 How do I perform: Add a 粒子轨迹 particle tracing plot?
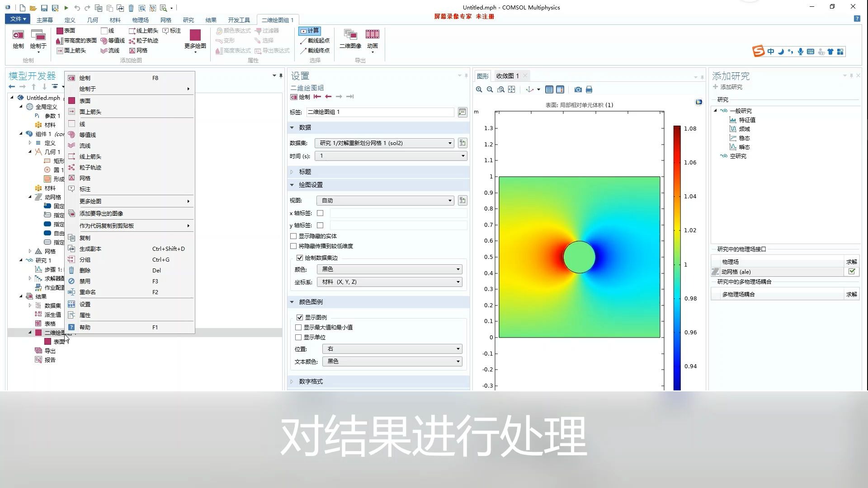pyautogui.click(x=144, y=40)
